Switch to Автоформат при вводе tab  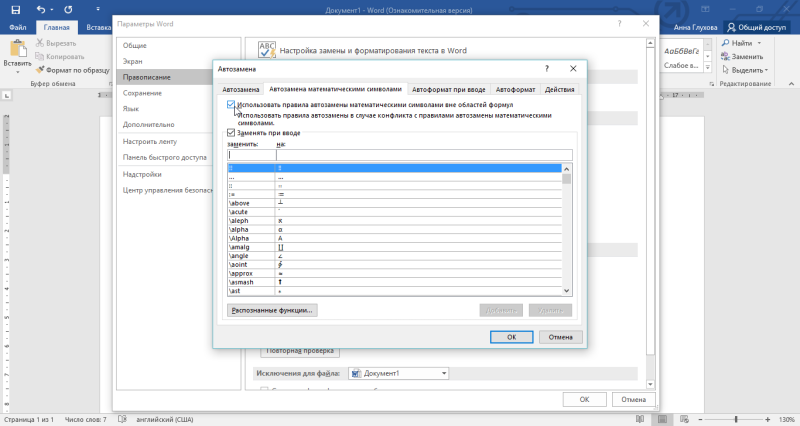[x=448, y=89]
